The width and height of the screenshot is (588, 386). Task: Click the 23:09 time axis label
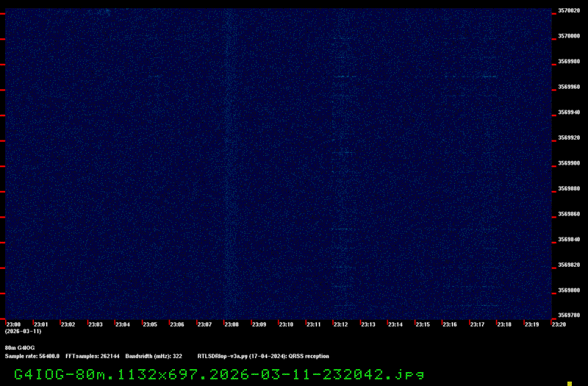(259, 324)
